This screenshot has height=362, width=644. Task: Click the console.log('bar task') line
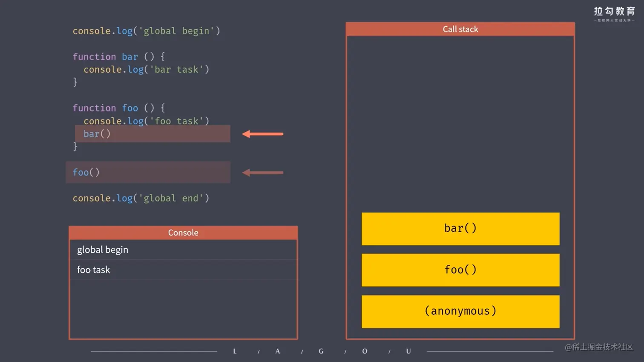coord(147,69)
